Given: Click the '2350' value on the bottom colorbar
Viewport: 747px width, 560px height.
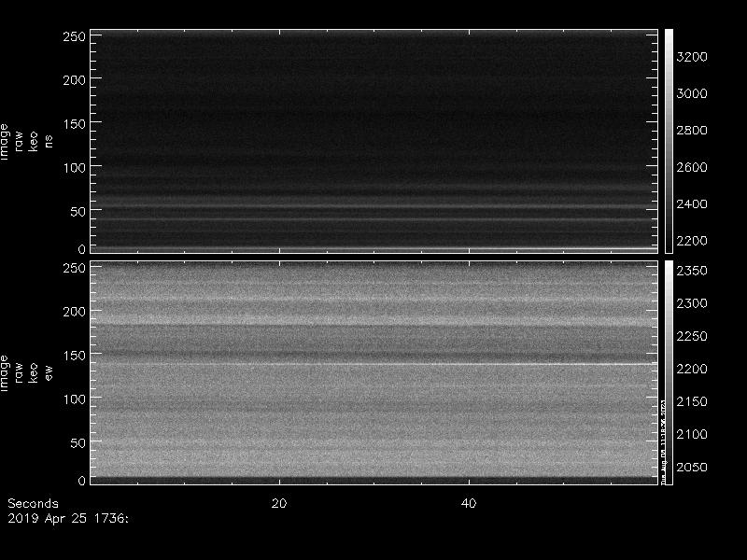Looking at the screenshot, I should pyautogui.click(x=692, y=271).
